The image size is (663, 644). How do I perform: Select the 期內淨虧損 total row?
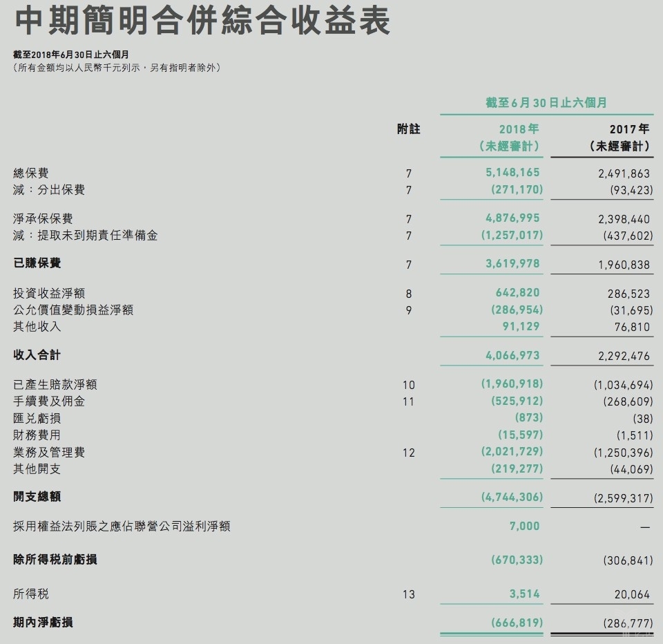(44, 621)
